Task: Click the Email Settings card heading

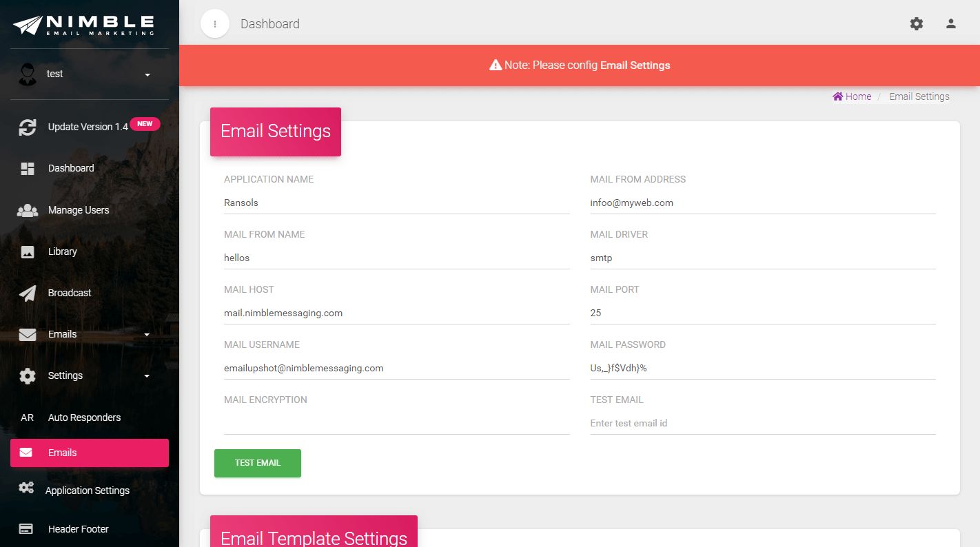Action: [276, 132]
